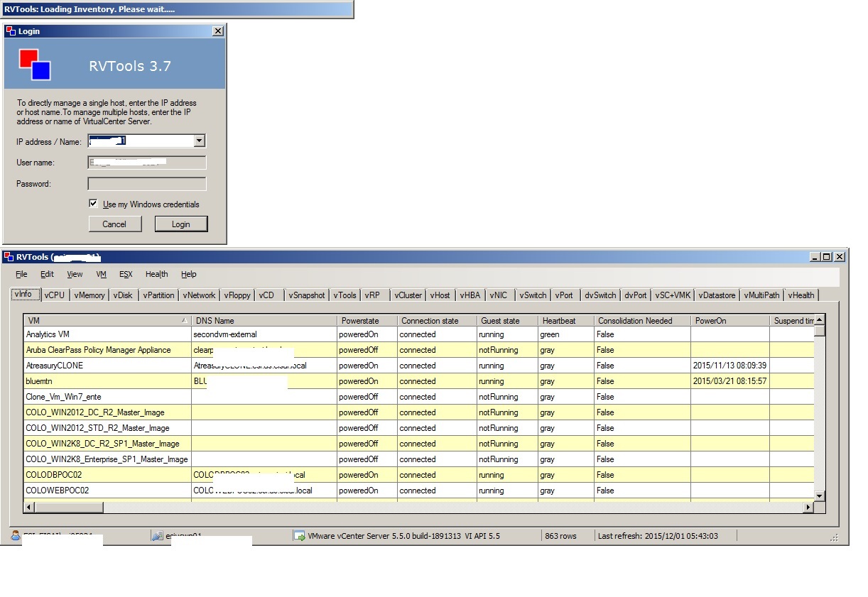Switch to the vTools tab
The image size is (868, 597).
point(345,295)
